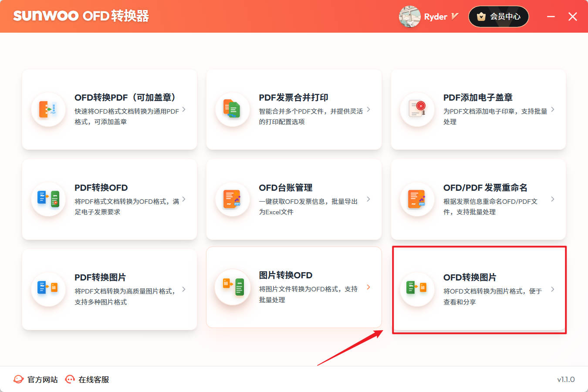Open the PDF添加电子盖章 chevron arrow
The image size is (588, 392).
(x=553, y=109)
